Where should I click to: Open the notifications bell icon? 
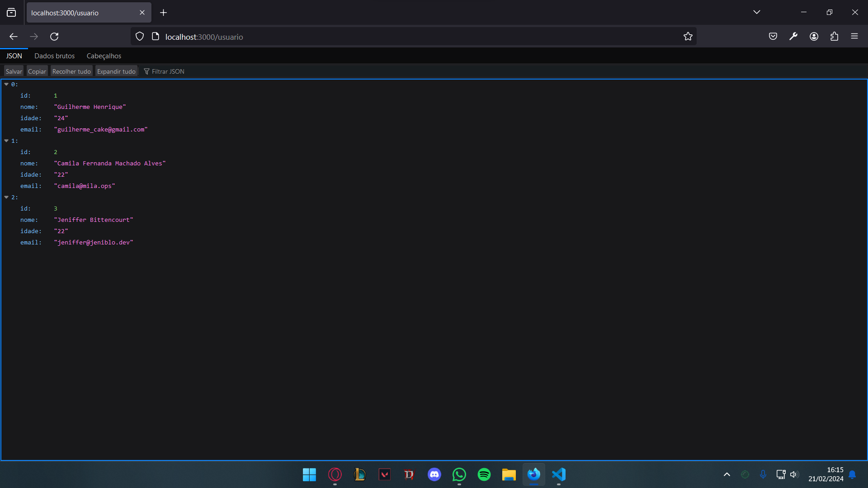852,474
